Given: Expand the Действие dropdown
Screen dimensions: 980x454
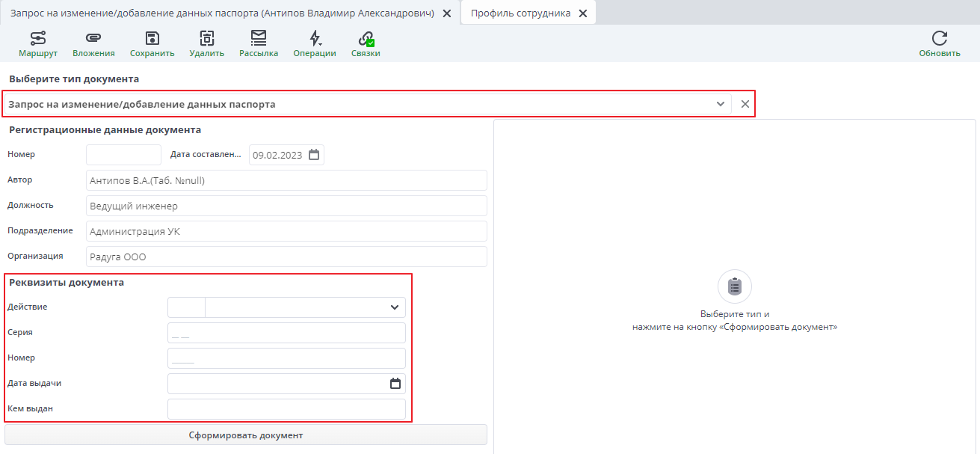Looking at the screenshot, I should tap(395, 307).
